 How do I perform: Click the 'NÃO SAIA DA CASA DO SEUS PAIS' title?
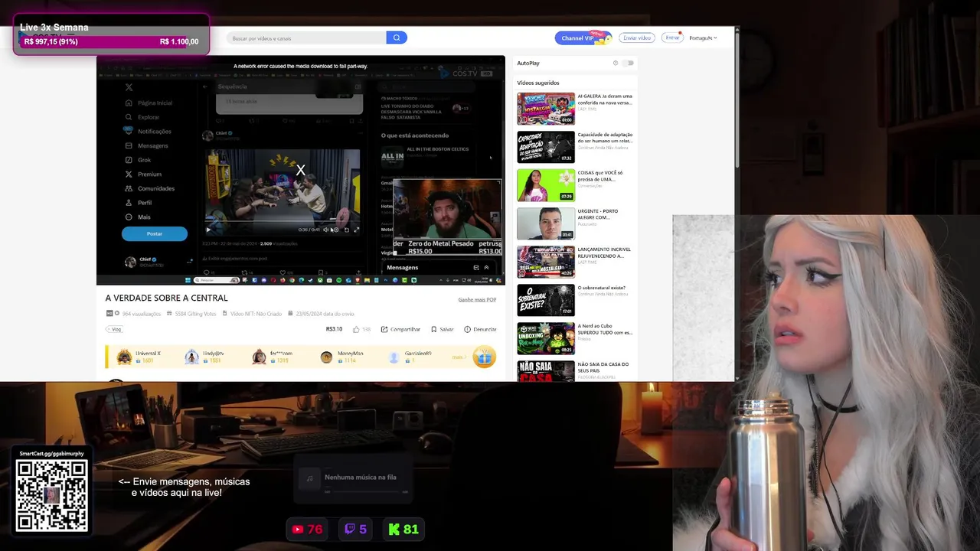coord(603,367)
